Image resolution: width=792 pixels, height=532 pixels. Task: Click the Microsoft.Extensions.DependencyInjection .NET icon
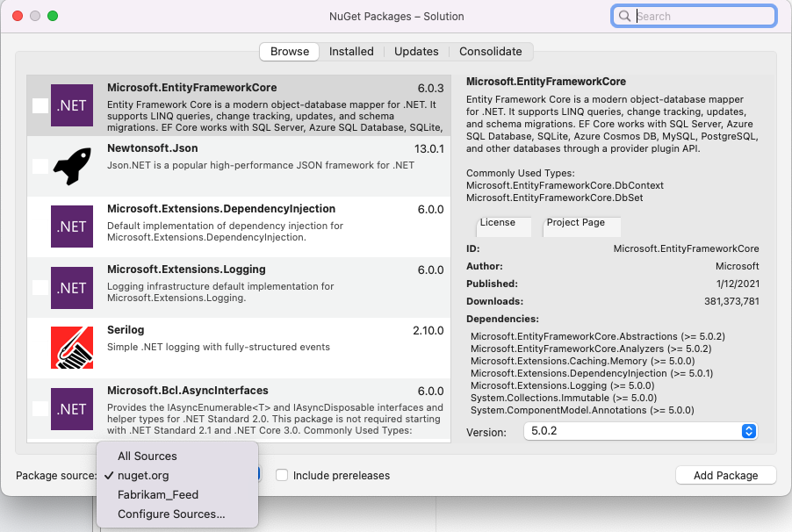click(70, 226)
